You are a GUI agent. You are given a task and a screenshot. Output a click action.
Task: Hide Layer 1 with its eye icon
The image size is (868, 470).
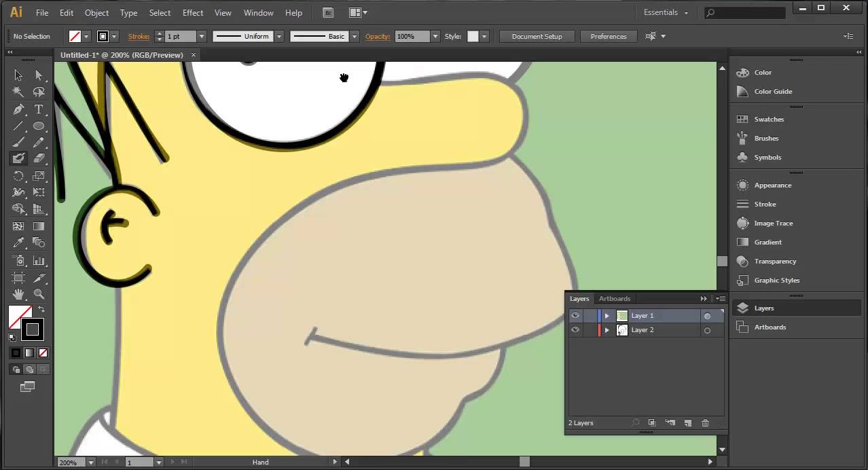coord(575,315)
